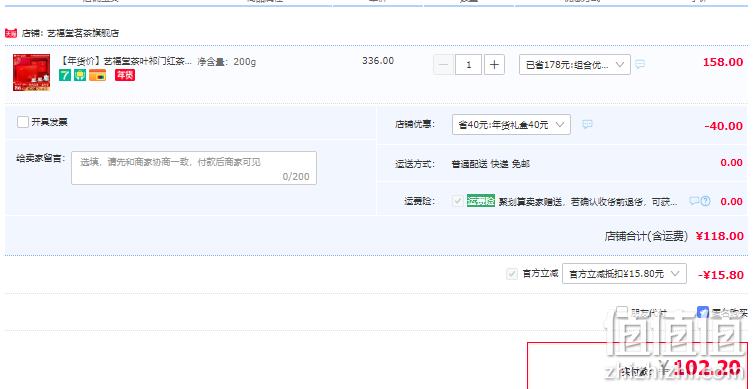Click the 净含量: 200g specification text
Viewport: 754px width, 389px height.
[227, 62]
